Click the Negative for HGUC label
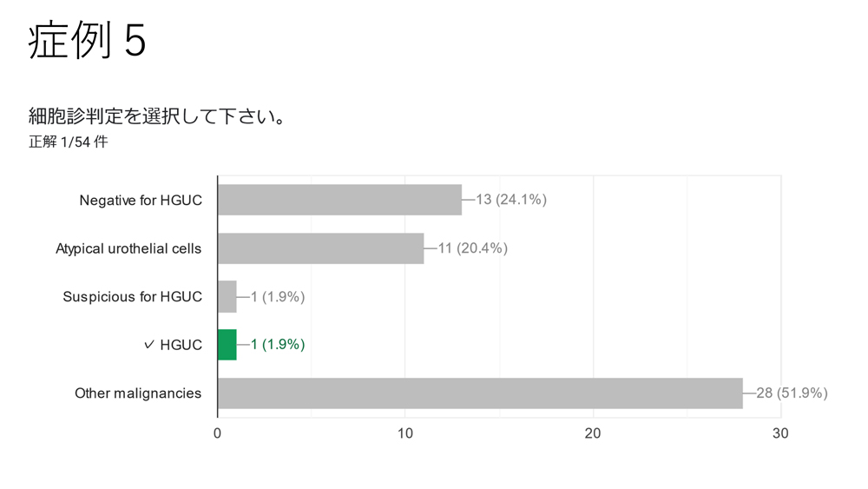This screenshot has width=868, height=489. coord(141,200)
